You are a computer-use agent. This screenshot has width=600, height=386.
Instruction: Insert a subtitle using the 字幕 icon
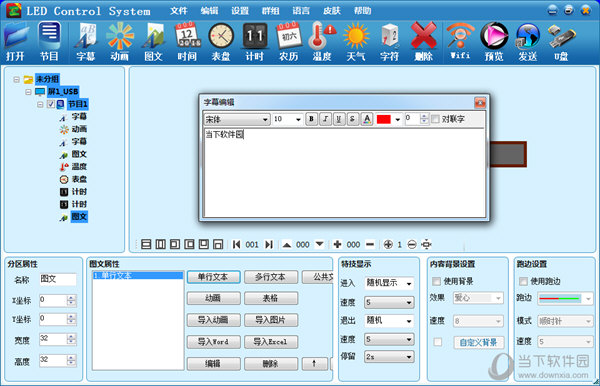coord(86,41)
